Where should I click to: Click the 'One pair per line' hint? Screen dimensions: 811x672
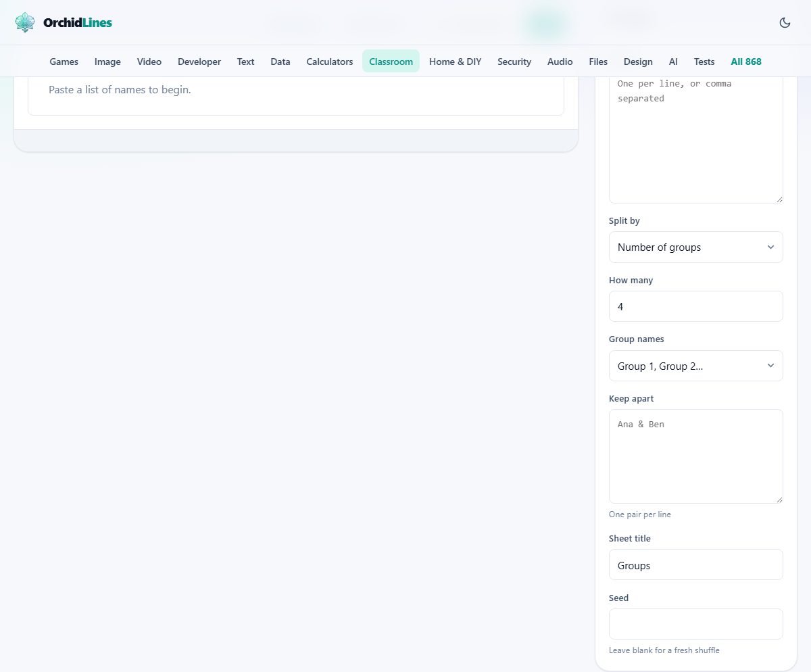(640, 514)
